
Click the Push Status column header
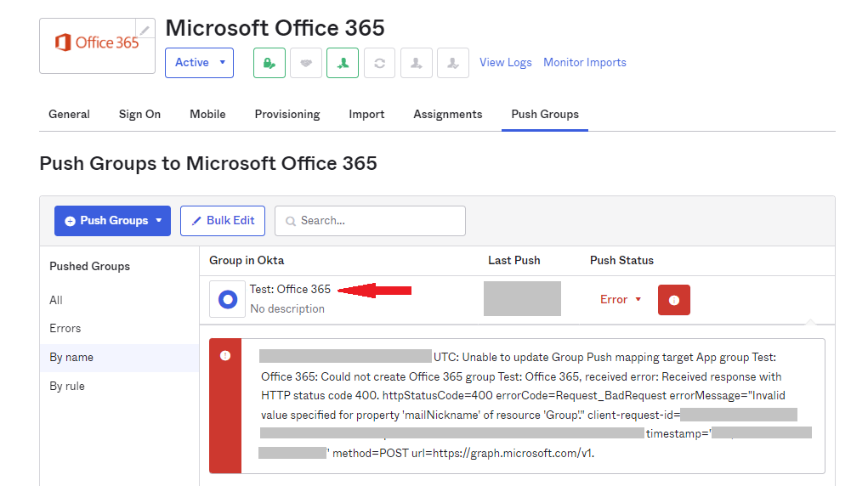[621, 260]
